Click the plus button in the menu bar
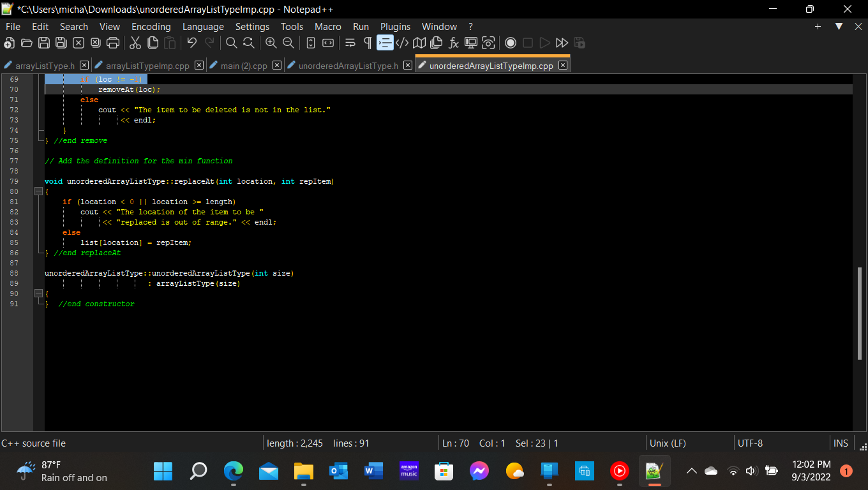This screenshot has width=868, height=490. click(818, 26)
